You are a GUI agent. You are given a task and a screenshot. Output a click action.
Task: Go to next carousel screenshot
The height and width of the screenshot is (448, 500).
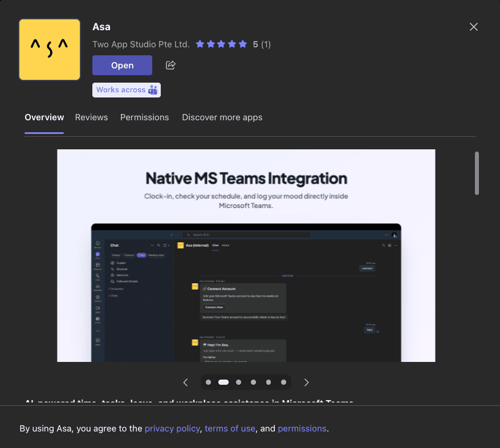click(307, 382)
